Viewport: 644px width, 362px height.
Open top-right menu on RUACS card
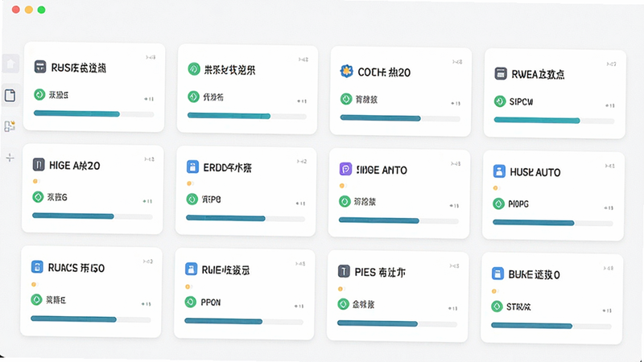point(148,261)
